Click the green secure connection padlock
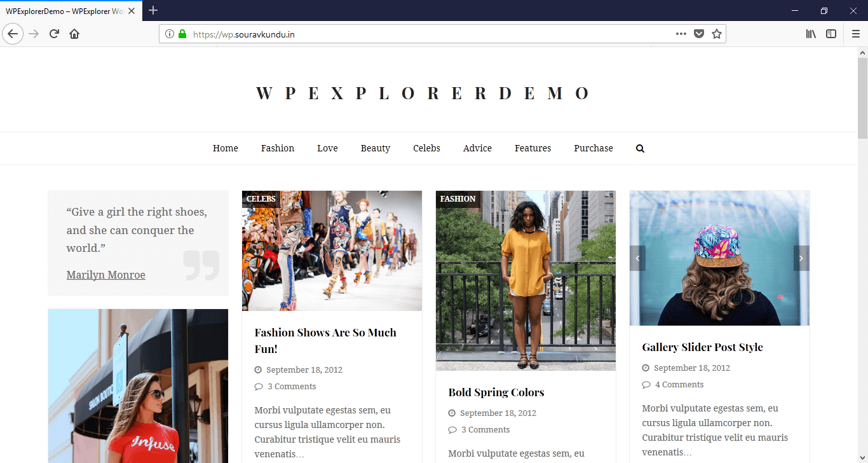 coord(182,34)
